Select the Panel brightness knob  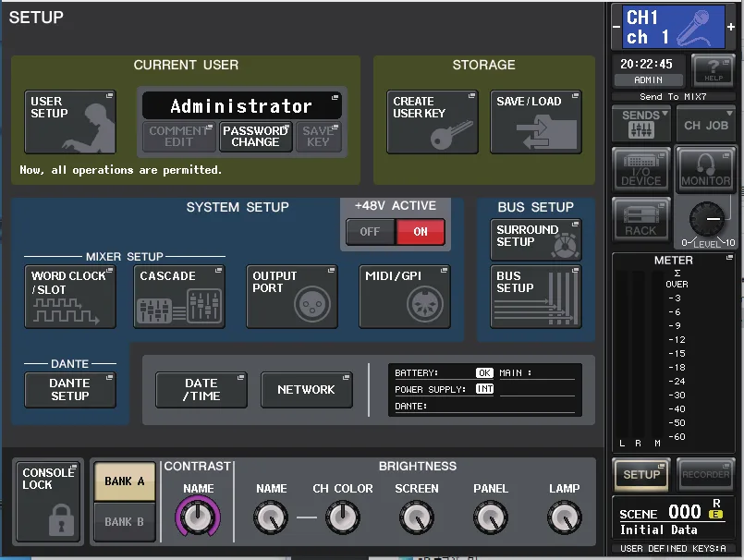coord(491,517)
